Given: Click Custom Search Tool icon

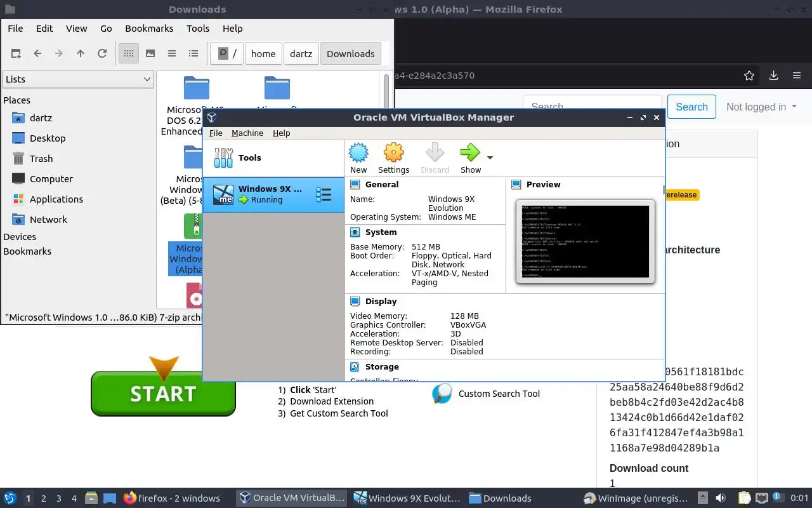Looking at the screenshot, I should 442,394.
